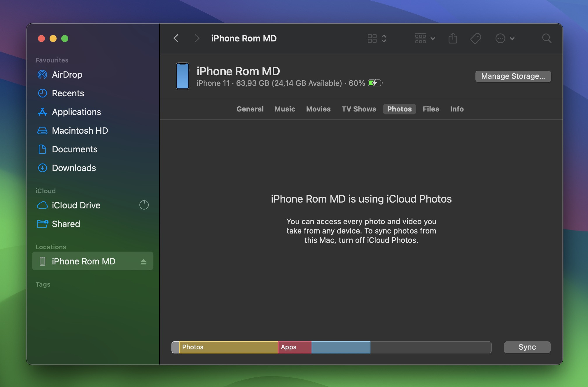This screenshot has width=588, height=387.
Task: Select iPhone Rom MD under Locations
Action: pyautogui.click(x=93, y=261)
